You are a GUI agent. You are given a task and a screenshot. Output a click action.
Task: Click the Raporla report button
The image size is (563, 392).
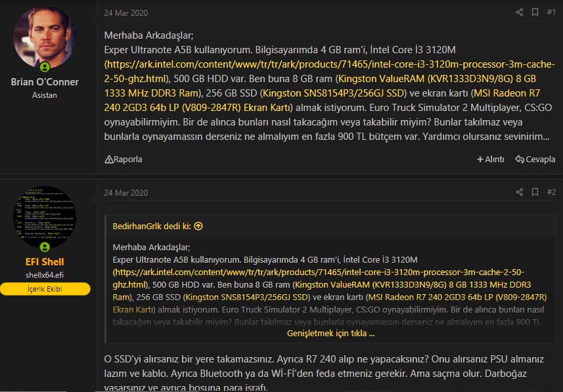[x=123, y=159]
